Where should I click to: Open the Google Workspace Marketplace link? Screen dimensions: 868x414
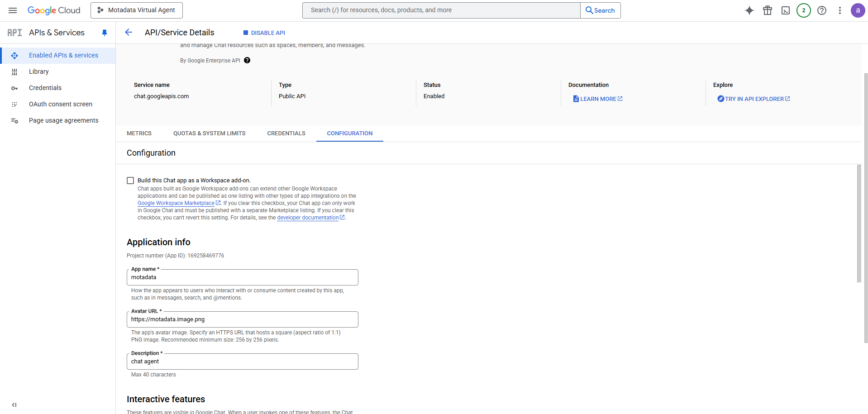[x=176, y=203]
